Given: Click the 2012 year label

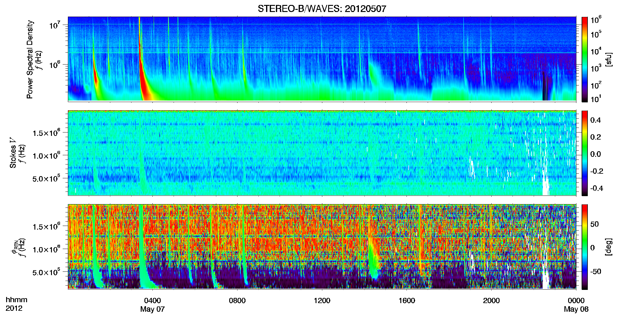Looking at the screenshot, I should coord(14,308).
